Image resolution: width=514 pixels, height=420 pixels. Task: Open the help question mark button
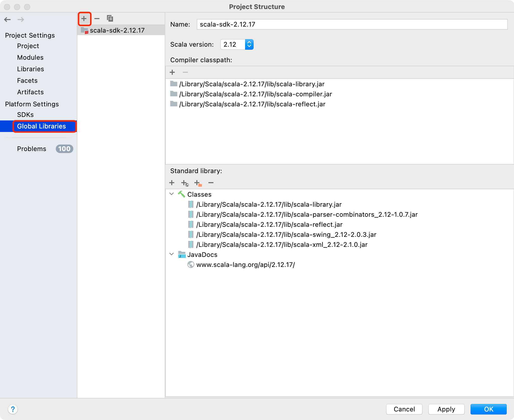tap(13, 409)
